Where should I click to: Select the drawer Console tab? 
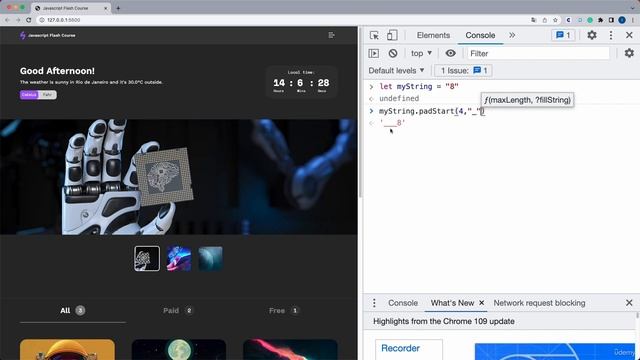pyautogui.click(x=403, y=303)
